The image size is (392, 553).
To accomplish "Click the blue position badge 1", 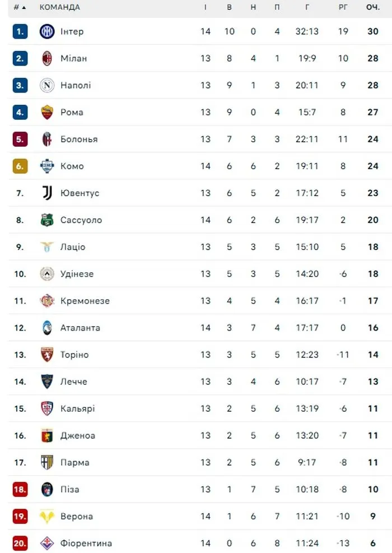I will pos(20,31).
